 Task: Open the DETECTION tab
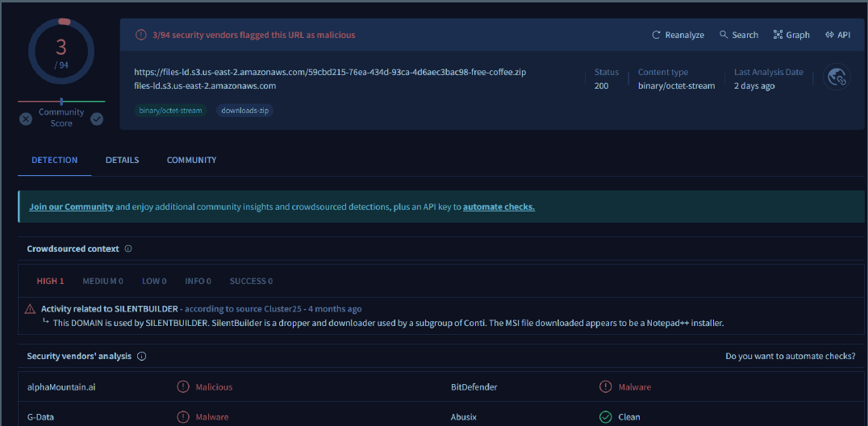click(x=54, y=160)
